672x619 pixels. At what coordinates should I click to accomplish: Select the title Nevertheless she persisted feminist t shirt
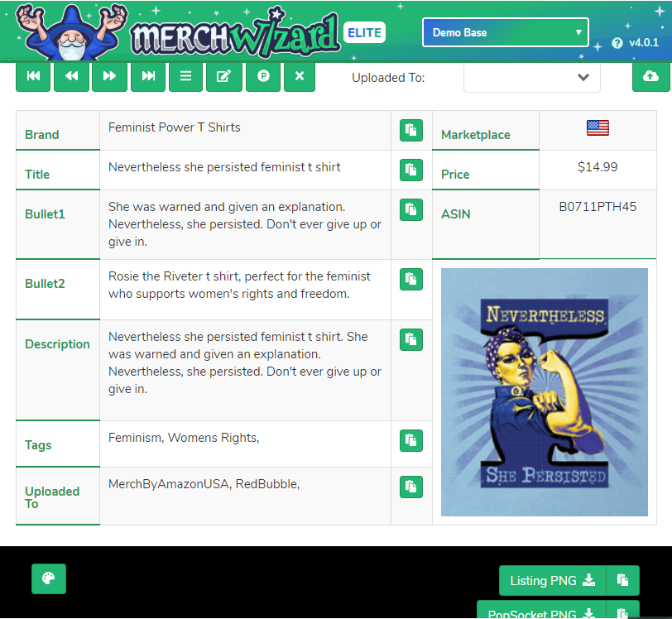(x=224, y=167)
